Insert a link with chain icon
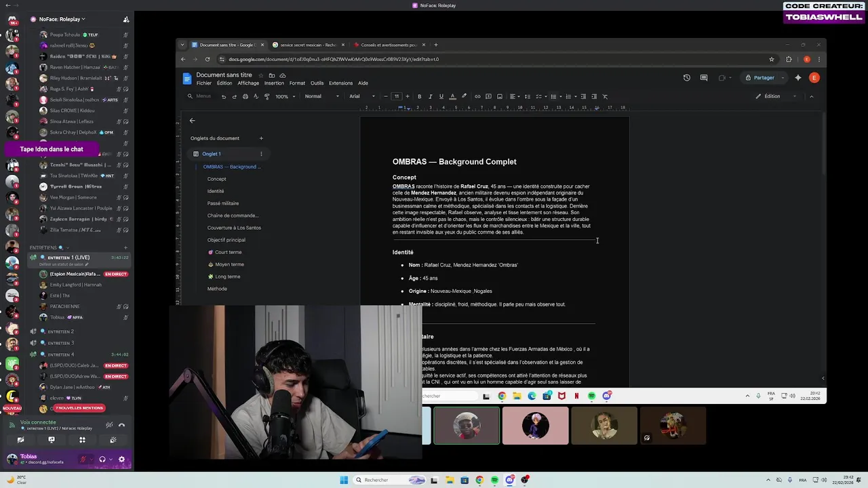 [477, 96]
